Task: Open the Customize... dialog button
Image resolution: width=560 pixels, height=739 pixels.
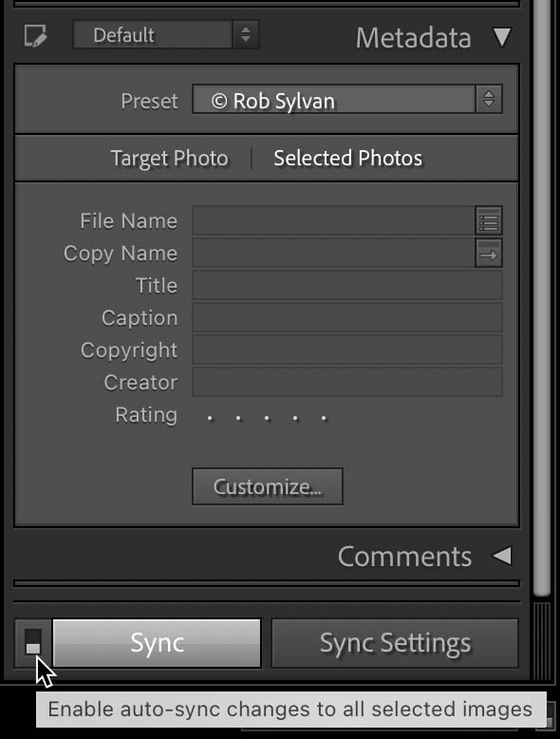Action: pyautogui.click(x=268, y=486)
